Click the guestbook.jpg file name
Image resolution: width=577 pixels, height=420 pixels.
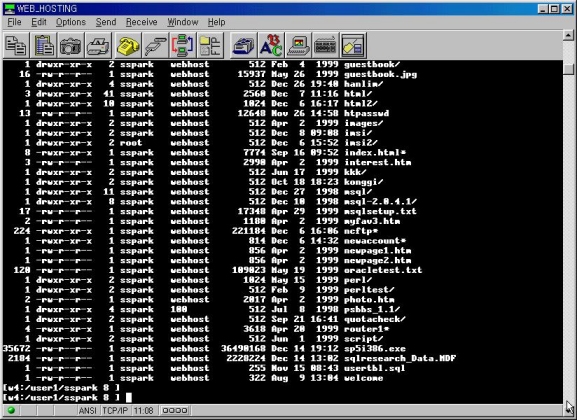coord(380,74)
